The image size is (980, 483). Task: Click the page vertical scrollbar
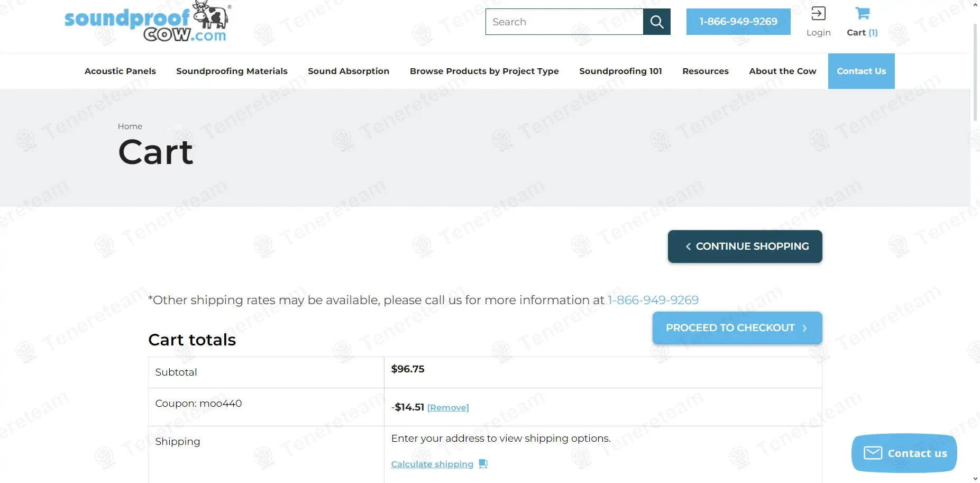click(975, 71)
